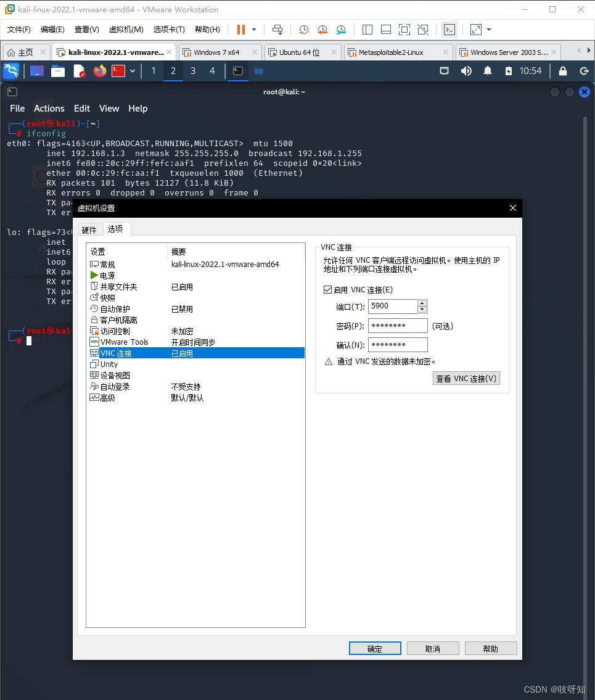Click the Kali volume speaker icon
Image resolution: width=595 pixels, height=700 pixels.
[x=466, y=71]
